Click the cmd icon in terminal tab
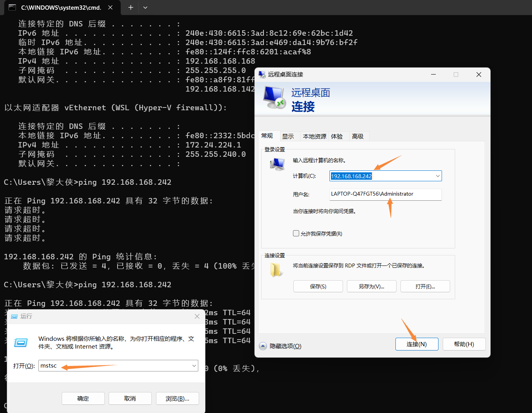Image resolution: width=532 pixels, height=413 pixels. 12,7
